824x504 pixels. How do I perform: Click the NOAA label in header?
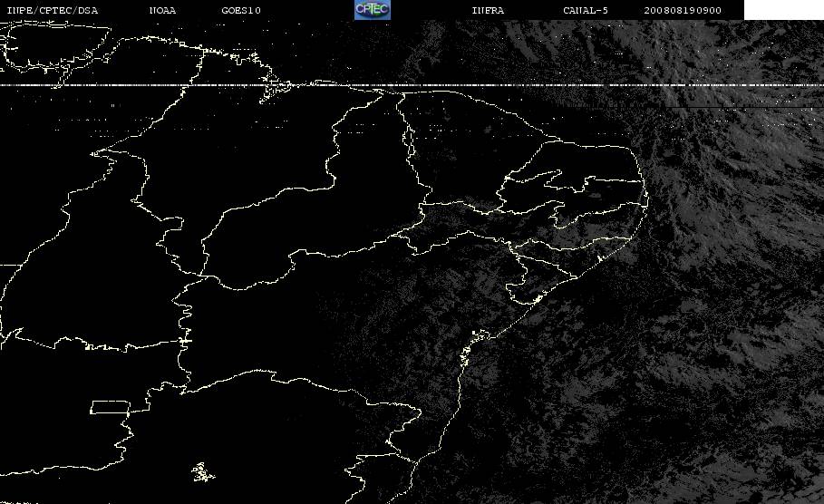(x=162, y=11)
